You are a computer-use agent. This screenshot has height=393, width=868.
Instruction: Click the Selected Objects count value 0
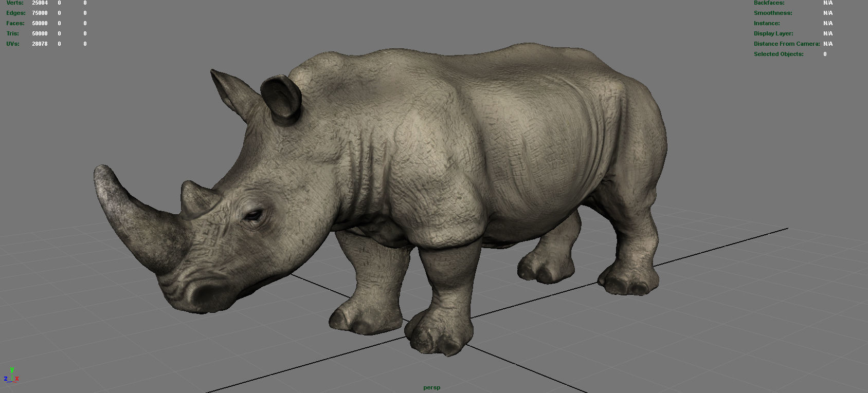pos(825,54)
